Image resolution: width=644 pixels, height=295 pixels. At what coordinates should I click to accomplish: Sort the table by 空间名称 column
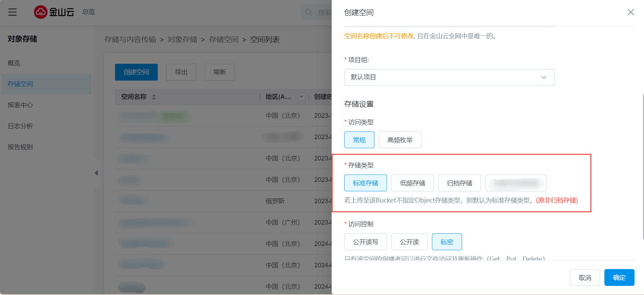coord(154,97)
